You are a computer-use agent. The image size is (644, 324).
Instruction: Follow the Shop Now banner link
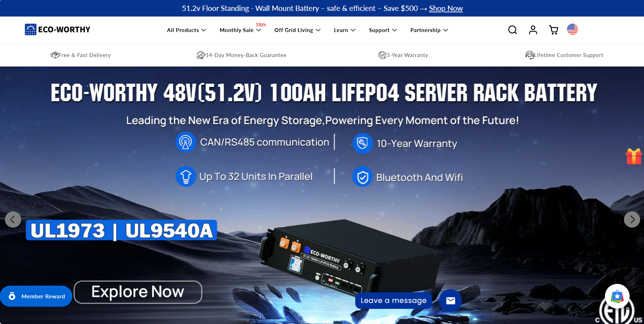[x=446, y=8]
